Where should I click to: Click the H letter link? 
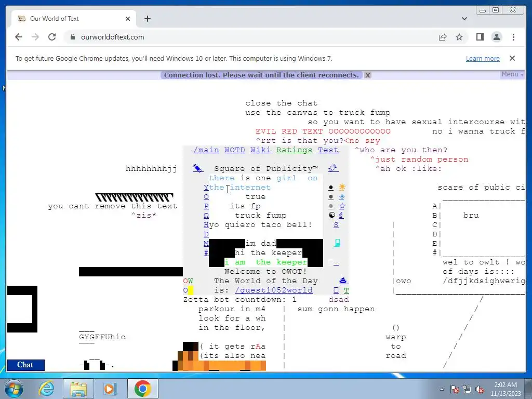pos(206,224)
